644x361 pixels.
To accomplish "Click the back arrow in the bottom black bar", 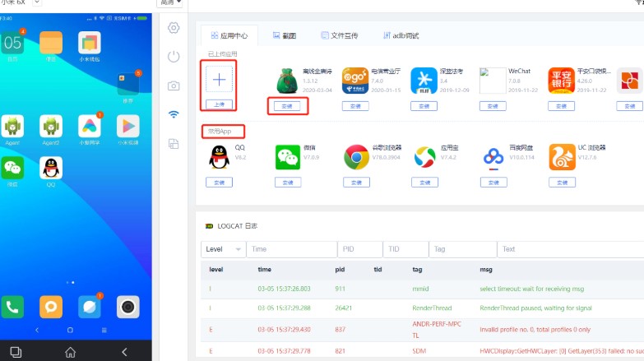I will [124, 352].
